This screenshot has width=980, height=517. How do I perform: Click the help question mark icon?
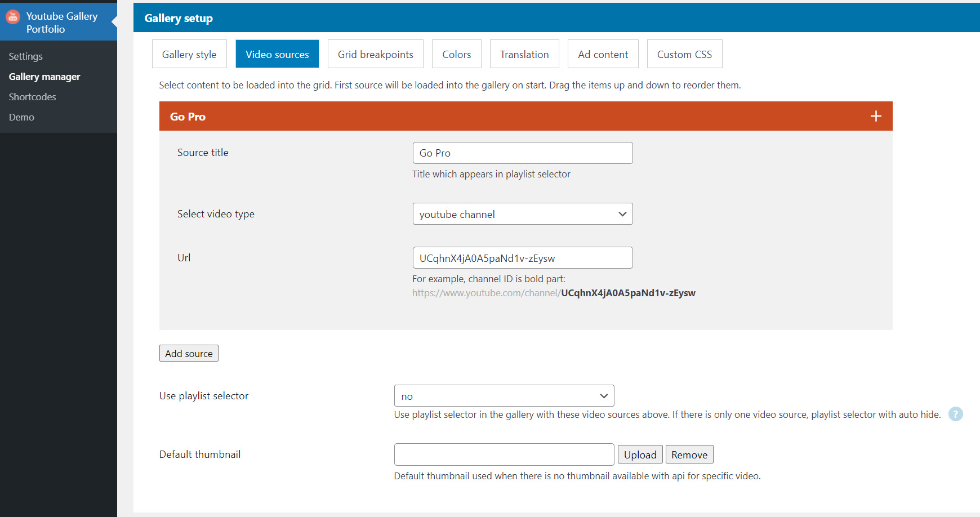point(955,415)
